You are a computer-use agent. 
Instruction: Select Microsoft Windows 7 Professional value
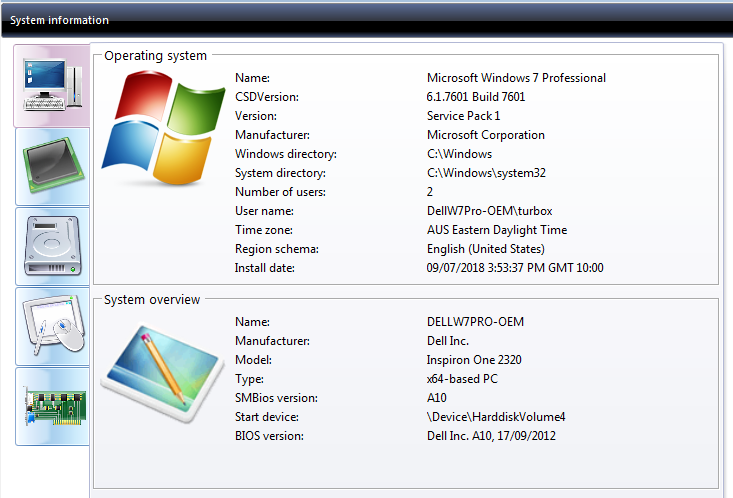tap(516, 78)
